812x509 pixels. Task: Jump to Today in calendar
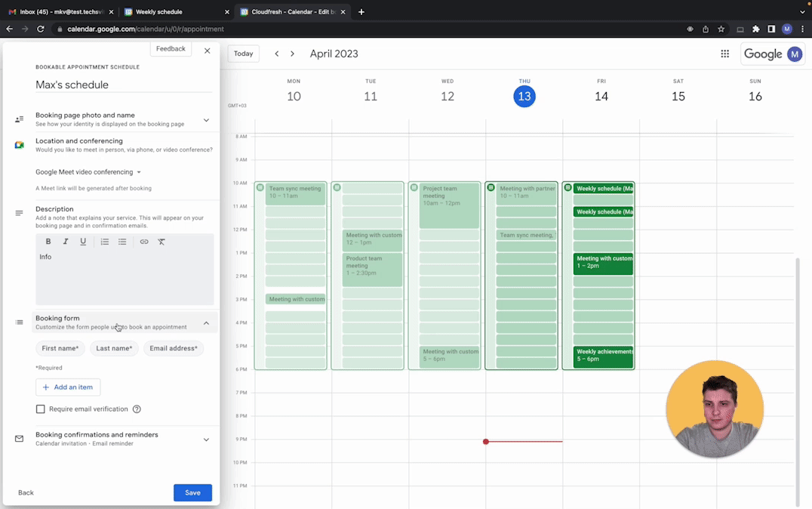[x=244, y=54]
